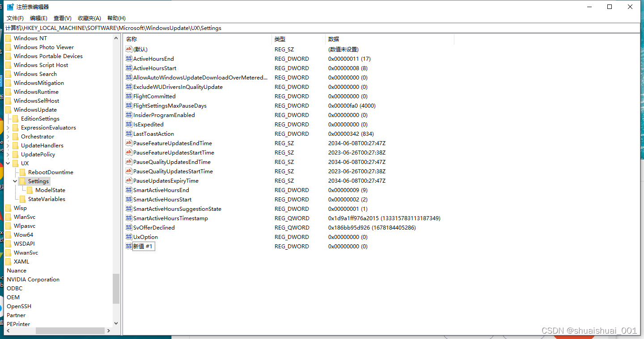This screenshot has width=644, height=339.
Task: Expand the UpdateHandlers node
Action: (8, 145)
